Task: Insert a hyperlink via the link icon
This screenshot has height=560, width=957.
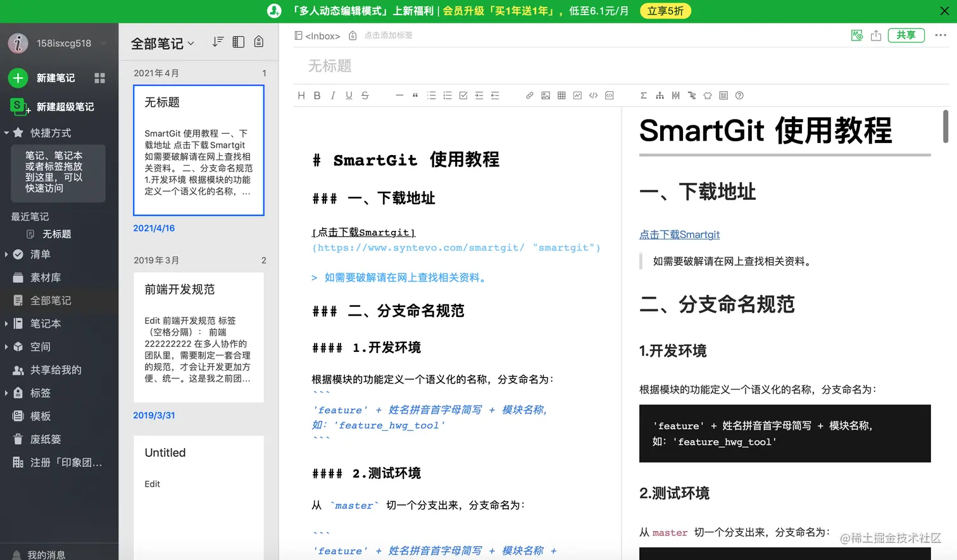Action: [530, 96]
